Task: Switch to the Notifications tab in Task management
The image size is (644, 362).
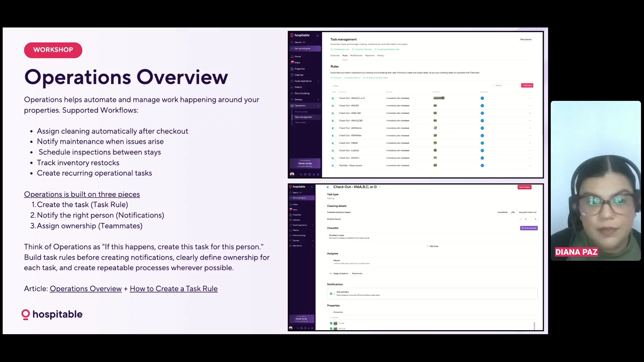Action: pos(356,56)
